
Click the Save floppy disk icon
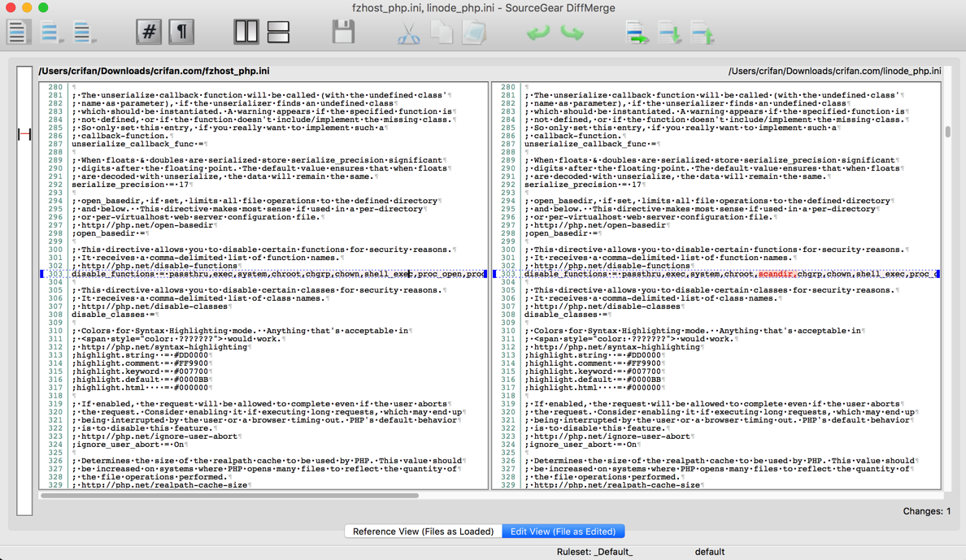[x=343, y=32]
